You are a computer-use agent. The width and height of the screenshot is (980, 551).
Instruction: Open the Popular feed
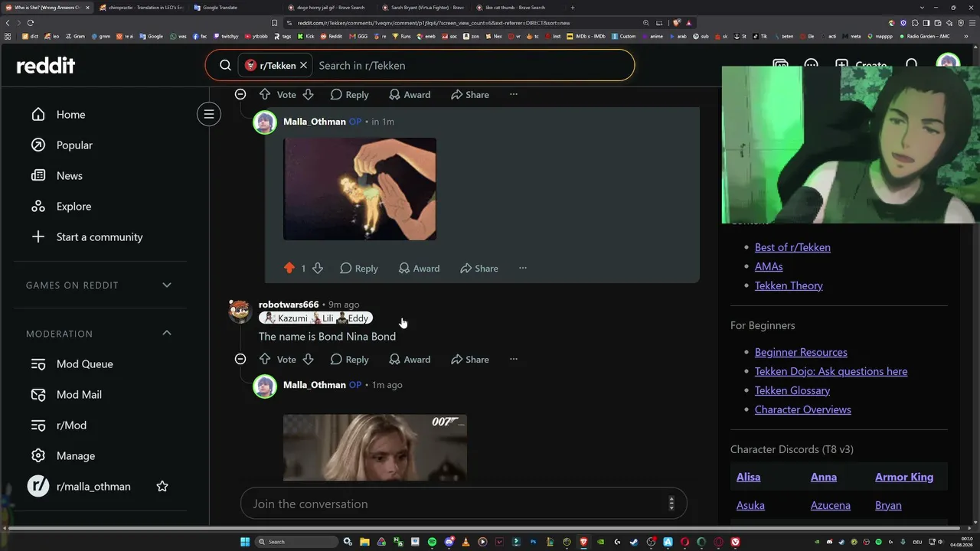(x=74, y=145)
